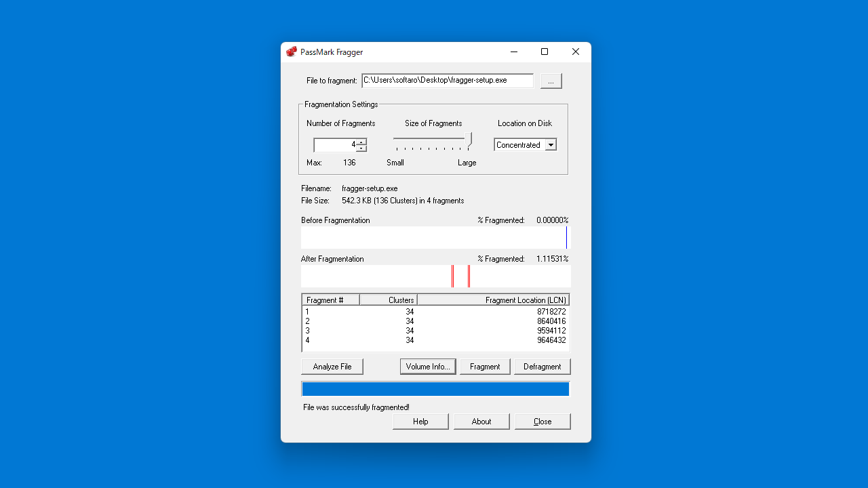Click the PassMark Fragger title bar icon
The image size is (868, 488).
(292, 52)
